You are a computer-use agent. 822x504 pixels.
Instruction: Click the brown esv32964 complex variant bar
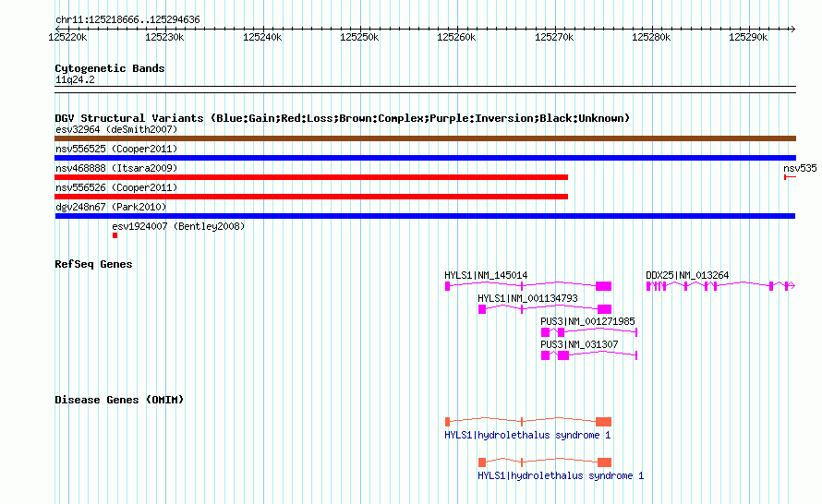click(x=425, y=138)
